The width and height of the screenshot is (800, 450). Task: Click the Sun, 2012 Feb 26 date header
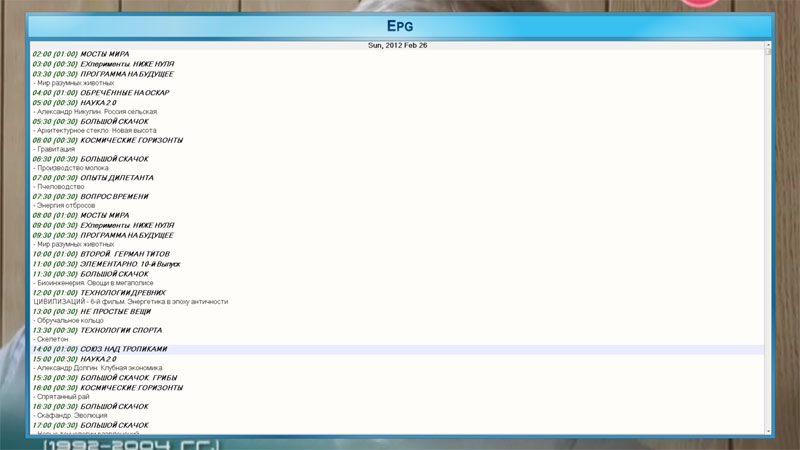tap(397, 45)
